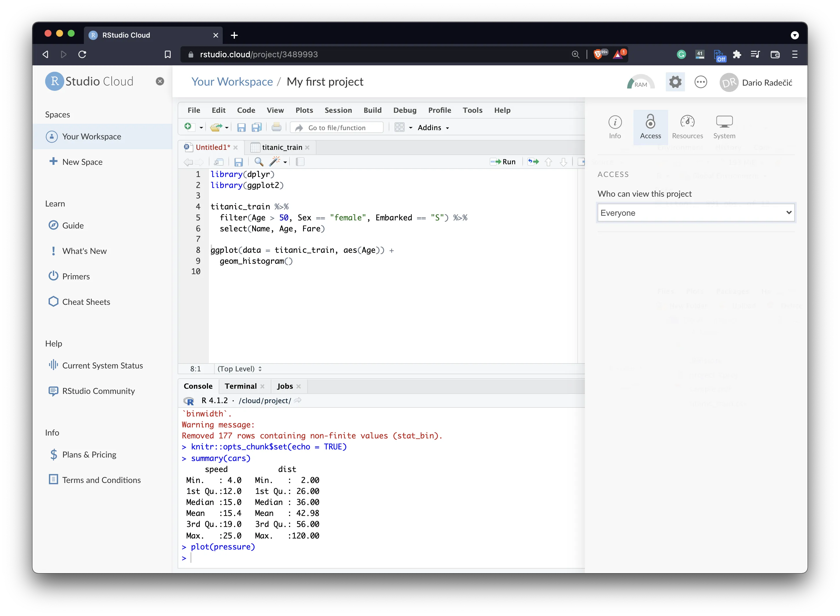The image size is (840, 616).
Task: Open Brave Shields icon in address bar
Action: point(598,54)
